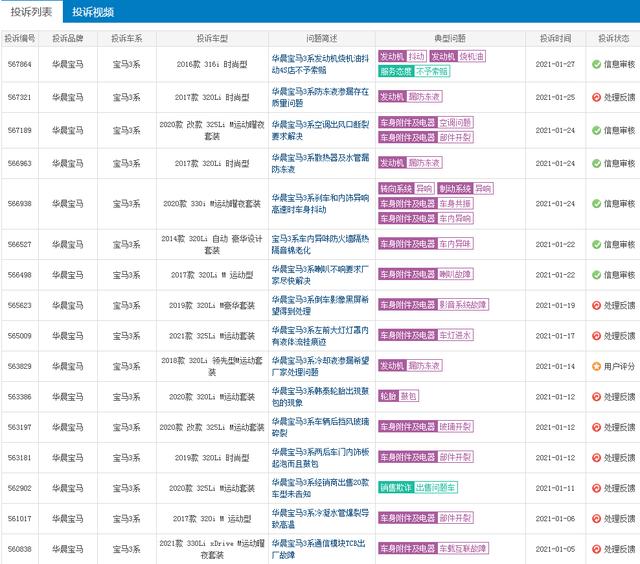This screenshot has height=564, width=640.
Task: Click the 轮胎 鼓包 tag
Action: point(398,396)
